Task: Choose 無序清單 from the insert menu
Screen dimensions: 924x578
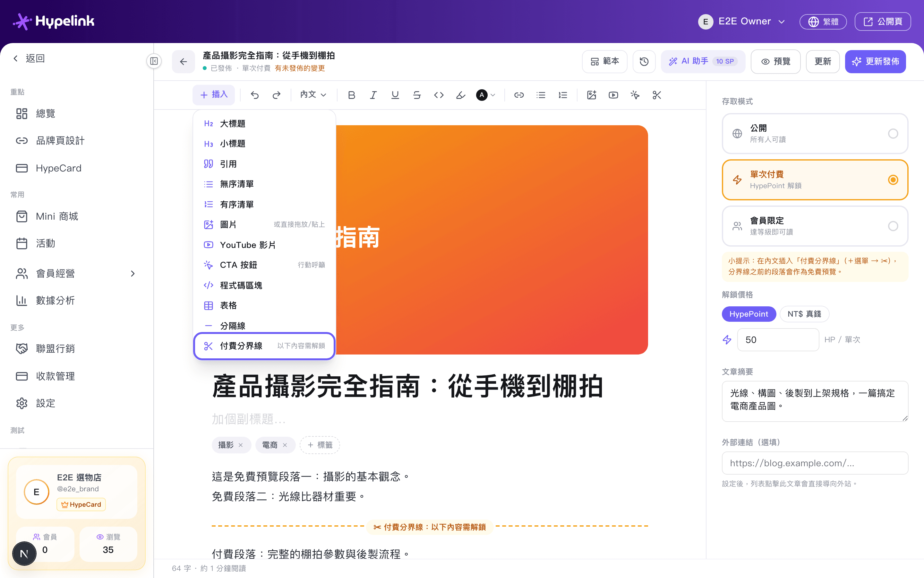Action: pyautogui.click(x=264, y=184)
